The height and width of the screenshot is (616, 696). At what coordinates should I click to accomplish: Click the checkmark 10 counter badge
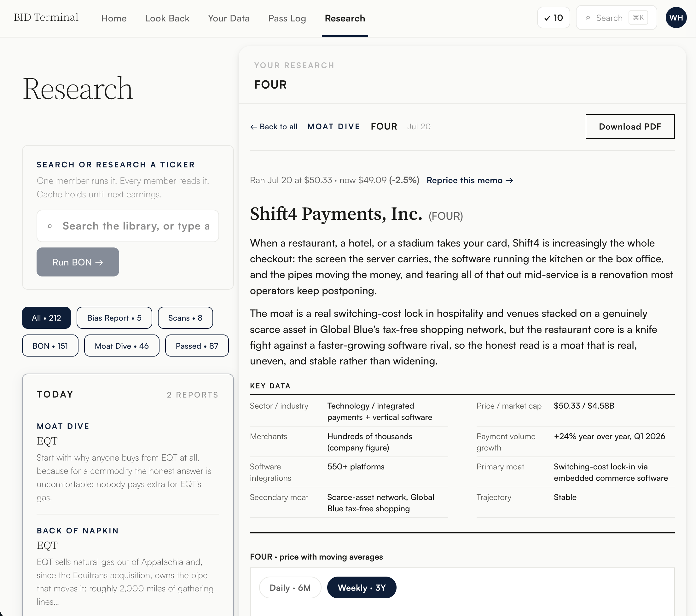click(x=553, y=18)
